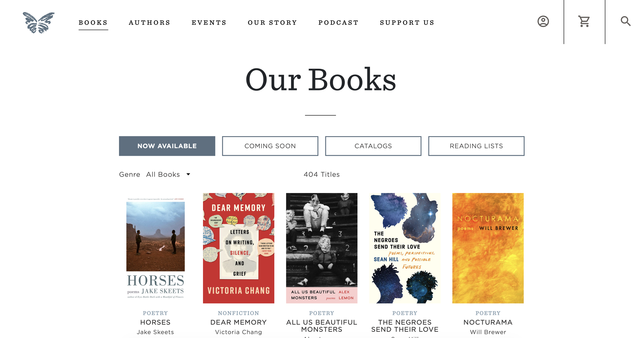The image size is (644, 338).
Task: Click the butterfly logo to go home
Action: (x=39, y=23)
